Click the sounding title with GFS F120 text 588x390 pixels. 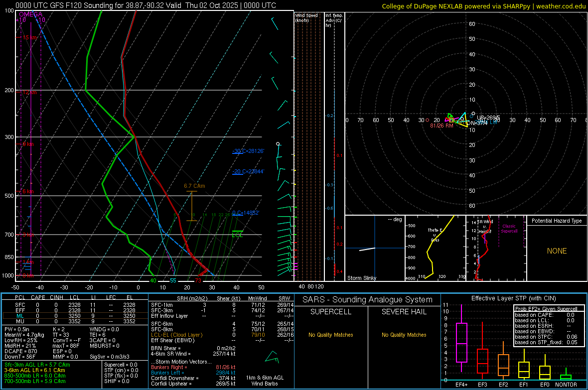(x=146, y=5)
